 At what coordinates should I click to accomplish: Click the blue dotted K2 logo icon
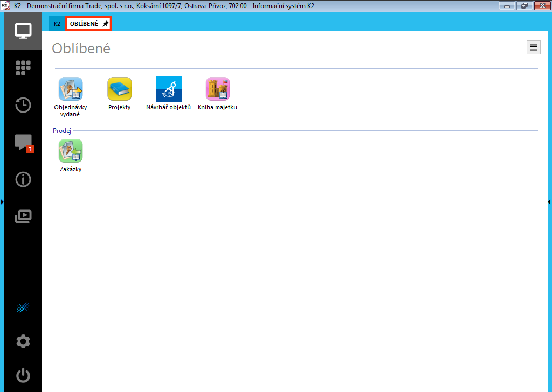click(23, 307)
